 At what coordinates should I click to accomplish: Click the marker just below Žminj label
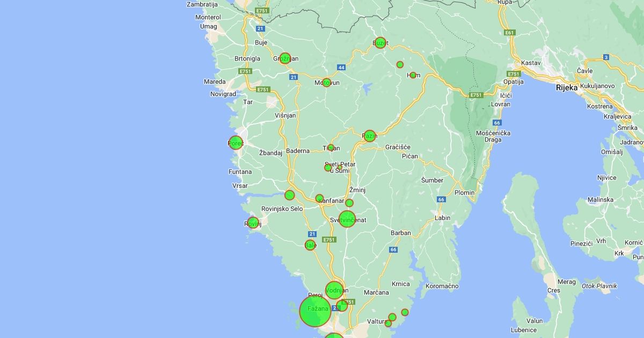(349, 203)
